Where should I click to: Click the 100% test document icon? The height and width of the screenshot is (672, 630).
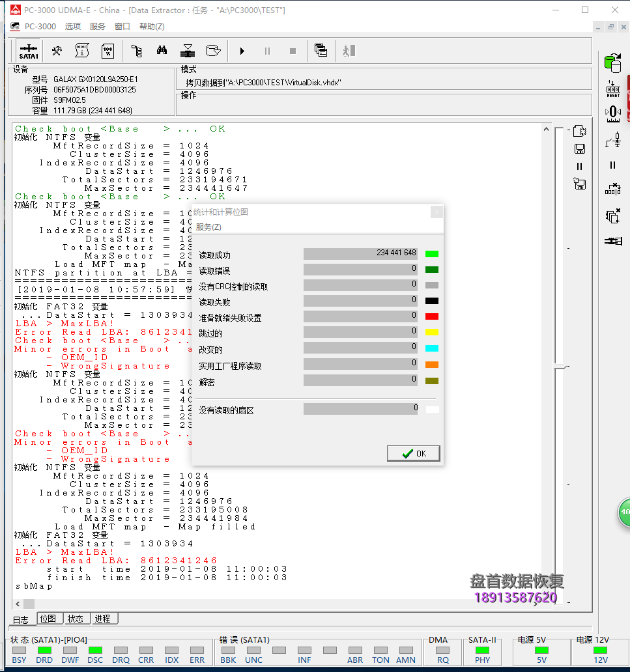coord(107,51)
